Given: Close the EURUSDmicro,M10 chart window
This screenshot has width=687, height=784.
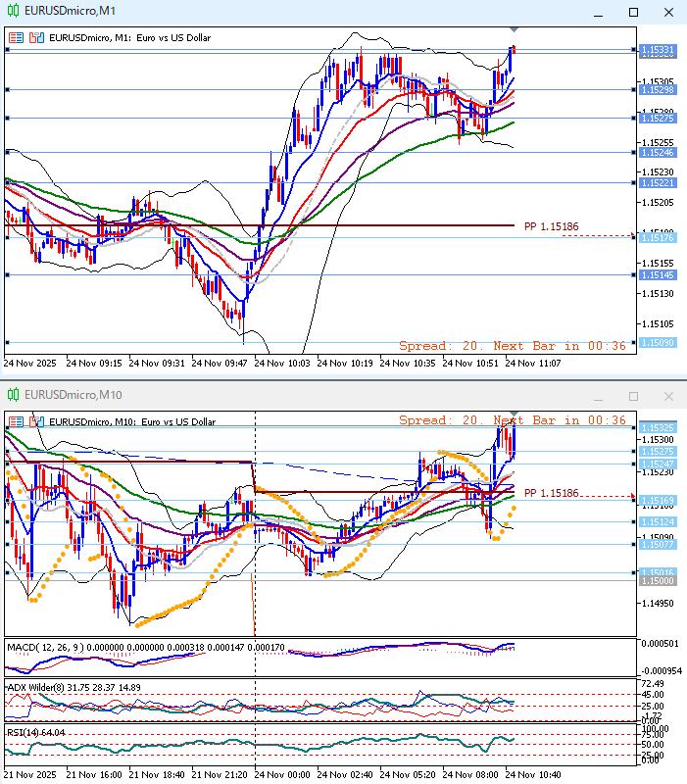Looking at the screenshot, I should [668, 396].
